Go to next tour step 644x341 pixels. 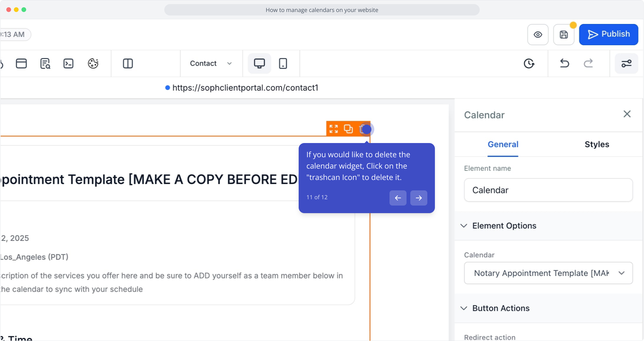pyautogui.click(x=419, y=198)
